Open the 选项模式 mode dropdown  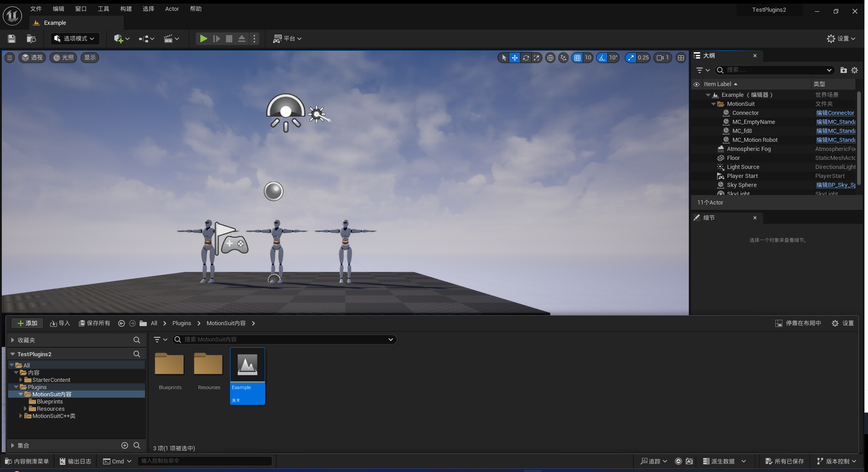click(75, 39)
